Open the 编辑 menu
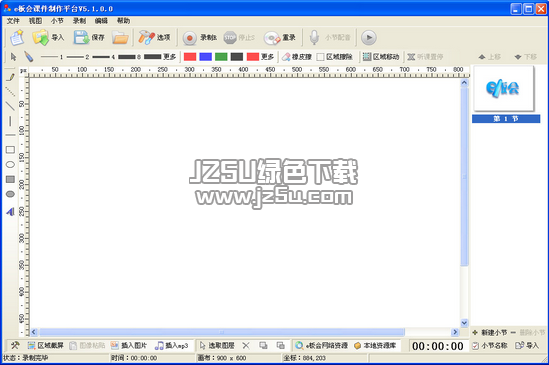The width and height of the screenshot is (549, 365). click(x=101, y=21)
